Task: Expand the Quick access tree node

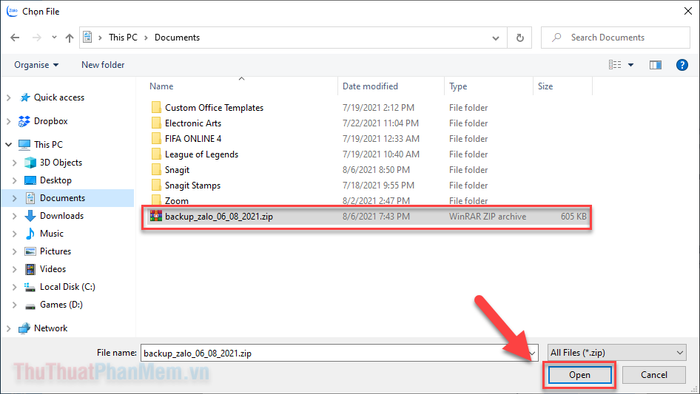Action: (x=8, y=98)
